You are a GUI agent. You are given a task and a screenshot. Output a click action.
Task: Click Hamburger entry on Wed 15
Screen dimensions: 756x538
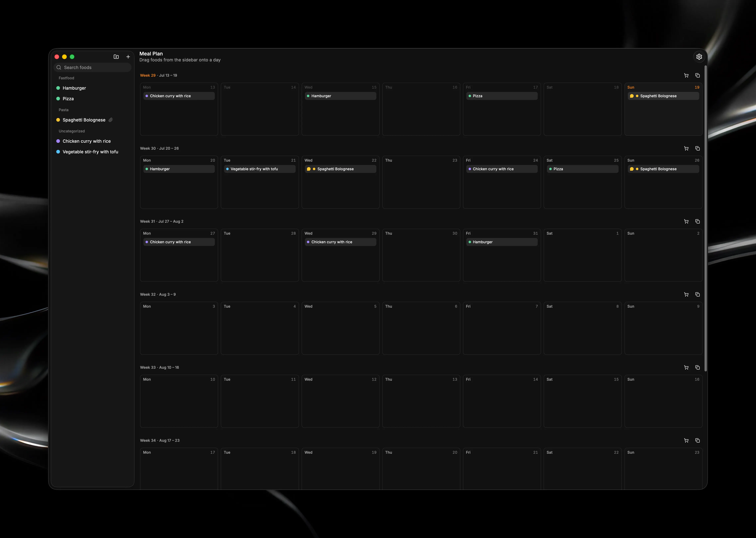[x=340, y=96]
